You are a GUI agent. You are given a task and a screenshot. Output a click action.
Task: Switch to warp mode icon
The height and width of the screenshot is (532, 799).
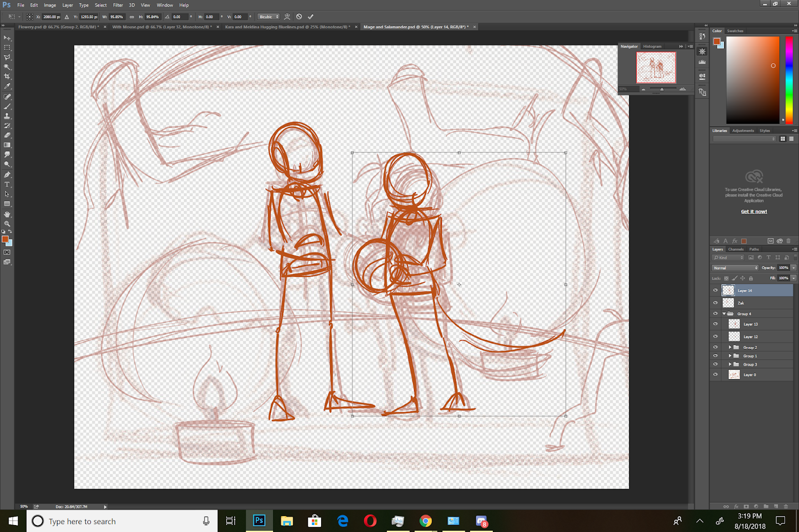tap(287, 16)
